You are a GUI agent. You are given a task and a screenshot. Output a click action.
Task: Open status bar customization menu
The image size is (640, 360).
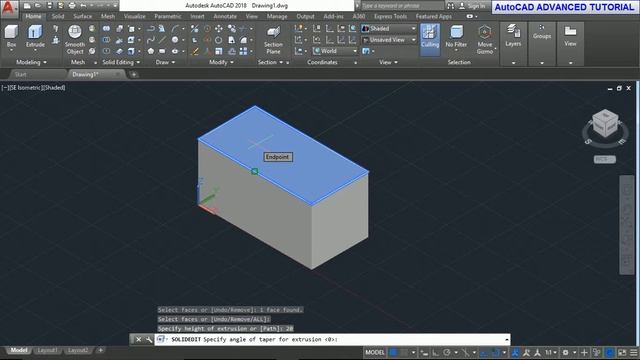click(633, 352)
